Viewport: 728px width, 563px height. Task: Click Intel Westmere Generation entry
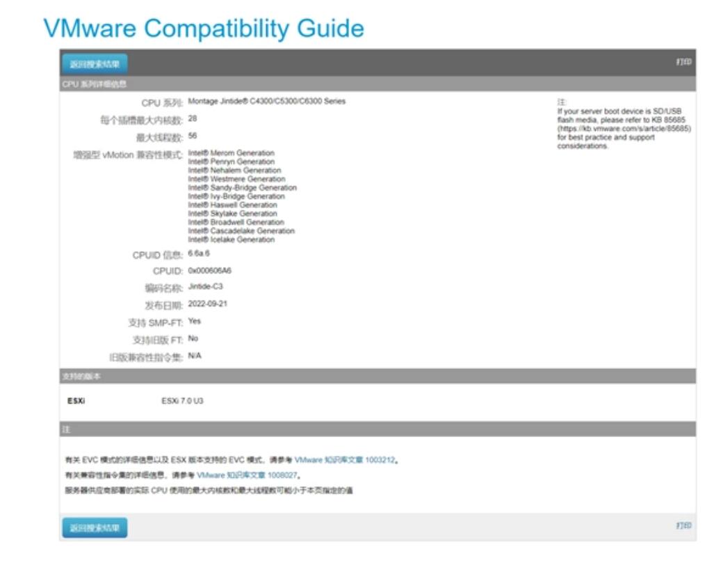(x=237, y=179)
